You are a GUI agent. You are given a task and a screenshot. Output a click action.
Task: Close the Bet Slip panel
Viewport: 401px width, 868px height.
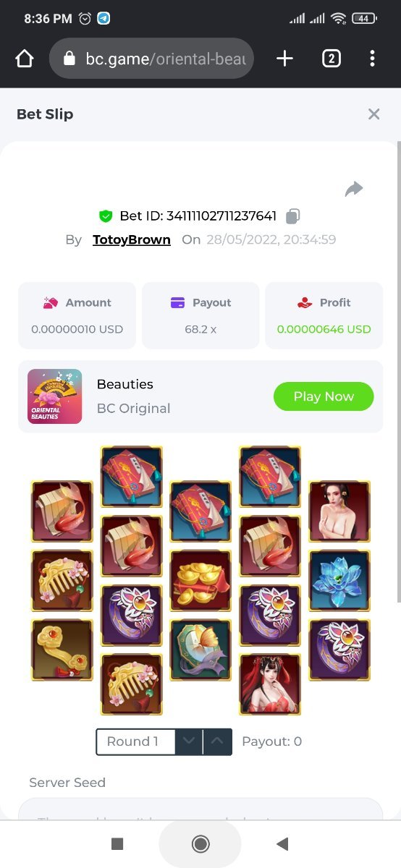(x=373, y=114)
